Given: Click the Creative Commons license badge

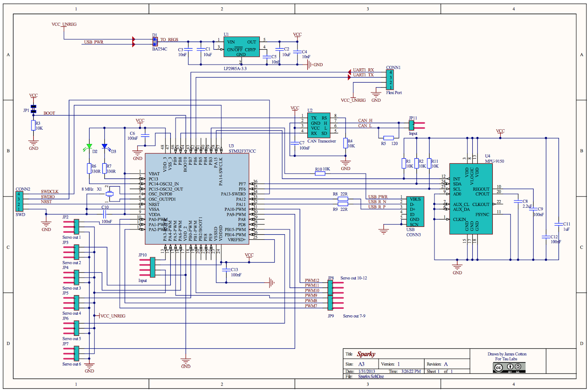Looking at the screenshot, I should tap(509, 368).
